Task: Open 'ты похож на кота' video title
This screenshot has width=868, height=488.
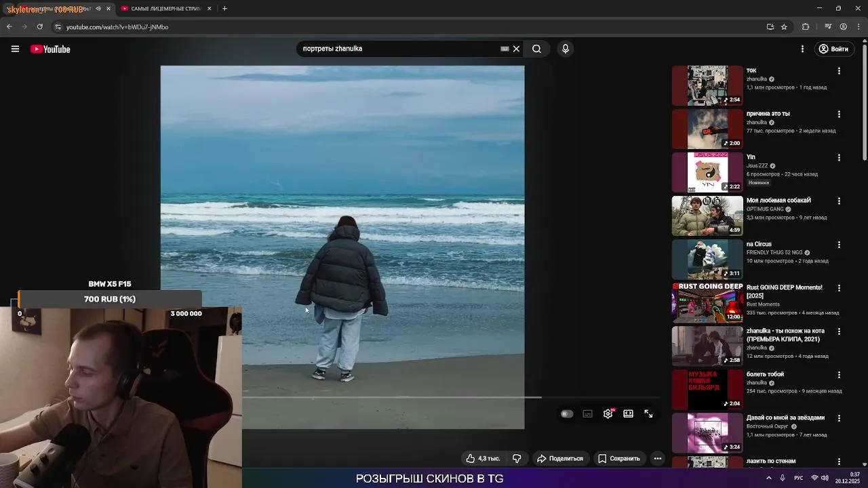Action: [785, 335]
